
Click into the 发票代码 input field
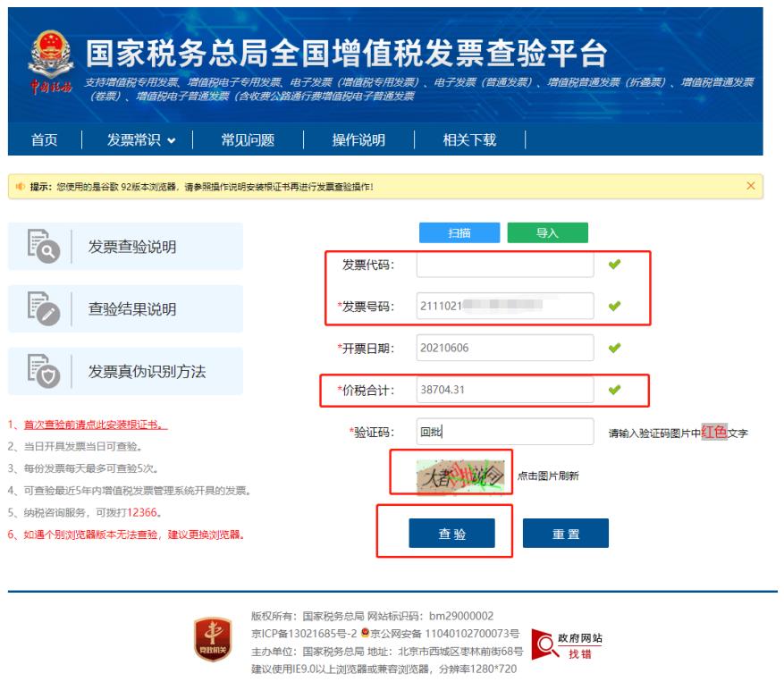(x=505, y=265)
